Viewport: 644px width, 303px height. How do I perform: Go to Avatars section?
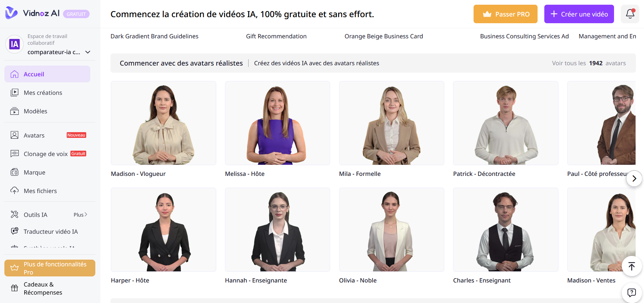[x=47, y=135]
